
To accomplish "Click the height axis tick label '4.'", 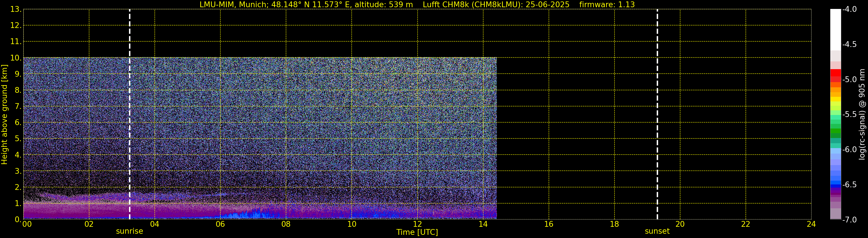I will [18, 155].
